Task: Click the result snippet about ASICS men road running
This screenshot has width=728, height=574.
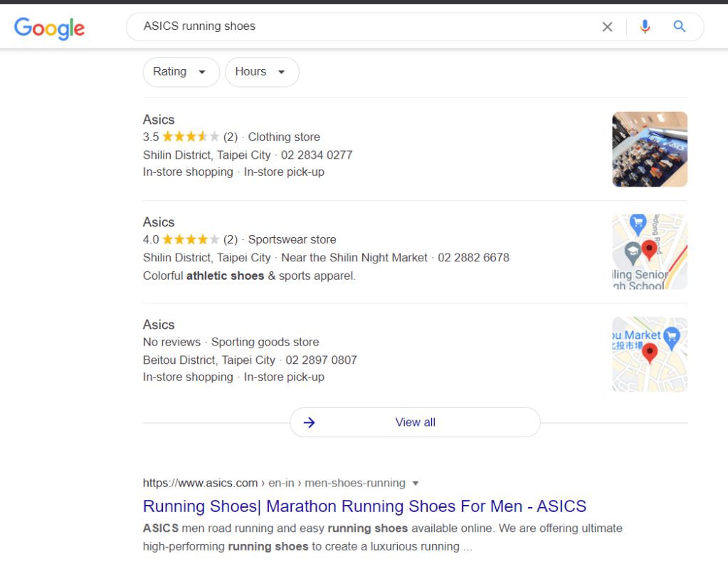Action: click(383, 537)
